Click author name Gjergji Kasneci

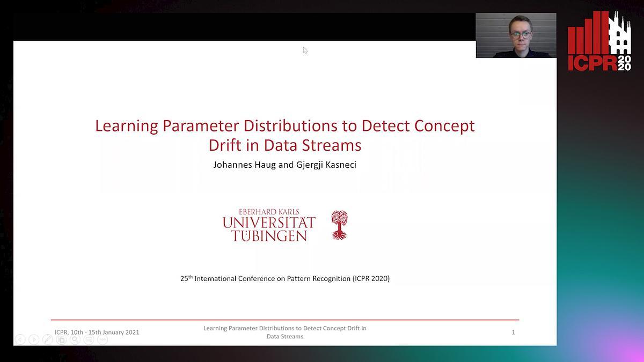click(x=326, y=165)
